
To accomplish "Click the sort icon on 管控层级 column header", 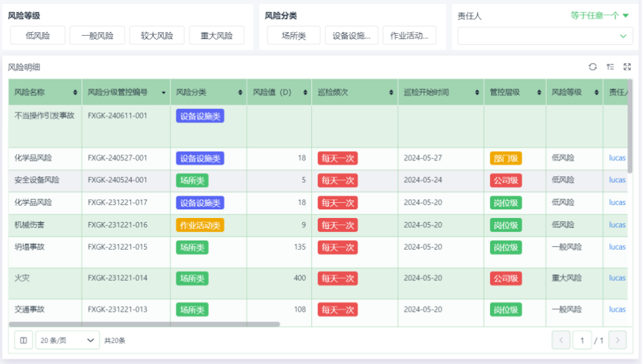I will pos(539,92).
